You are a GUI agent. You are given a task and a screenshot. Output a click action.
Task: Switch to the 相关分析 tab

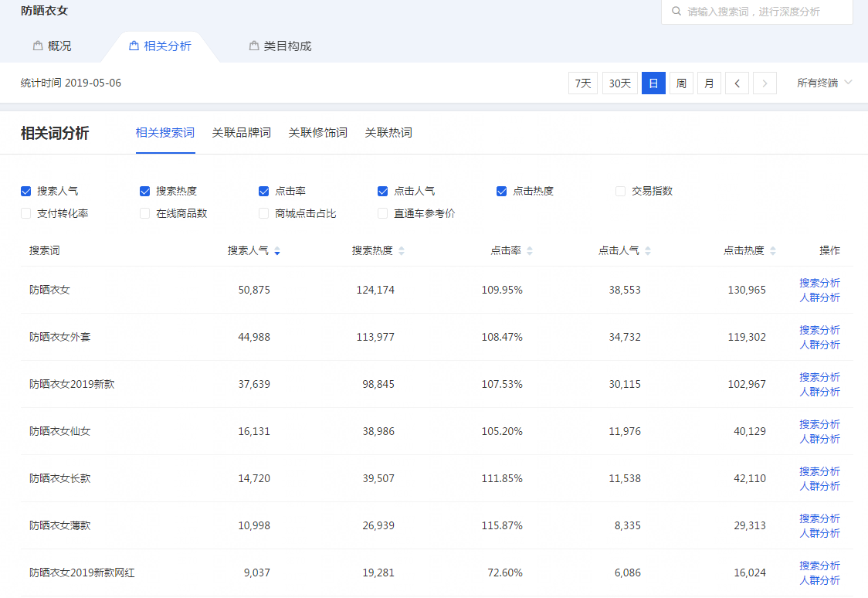click(x=161, y=46)
